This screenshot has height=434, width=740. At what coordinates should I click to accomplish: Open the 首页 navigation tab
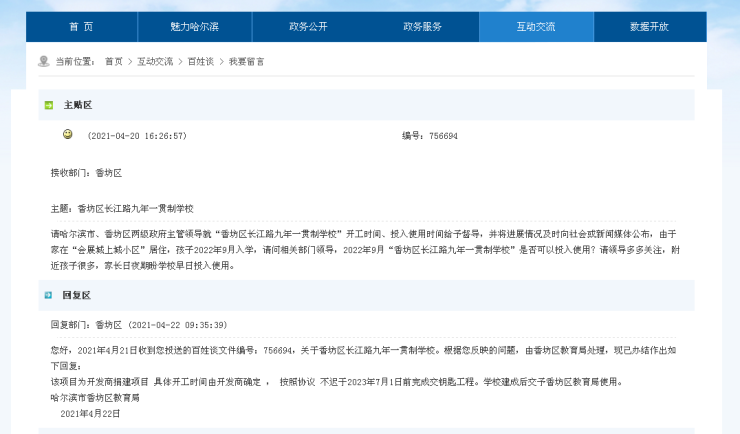pyautogui.click(x=82, y=27)
